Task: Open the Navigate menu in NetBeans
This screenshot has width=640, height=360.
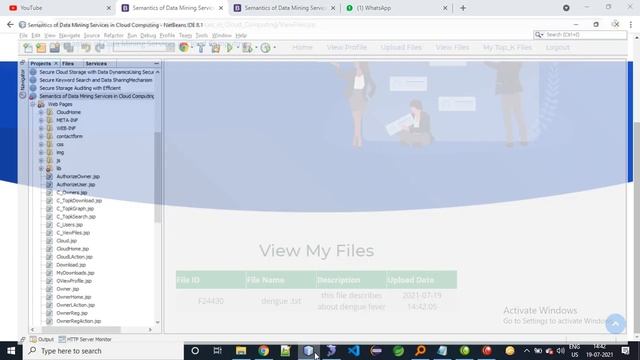Action: 69,36
